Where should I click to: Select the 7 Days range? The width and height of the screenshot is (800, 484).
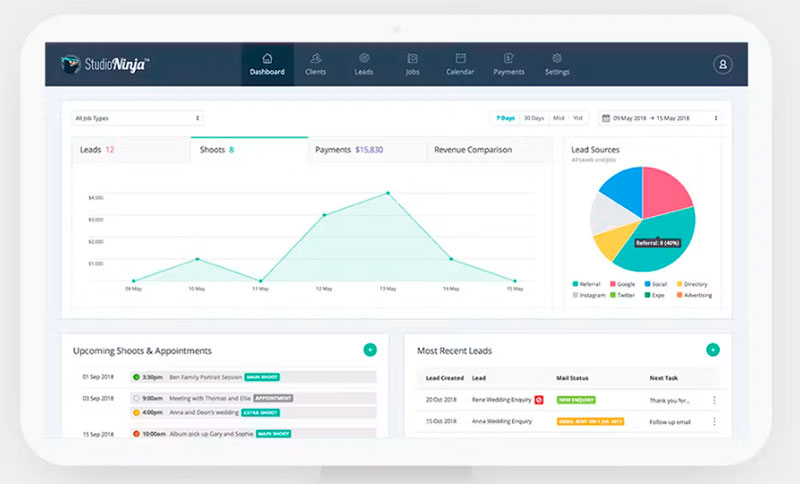coord(505,118)
